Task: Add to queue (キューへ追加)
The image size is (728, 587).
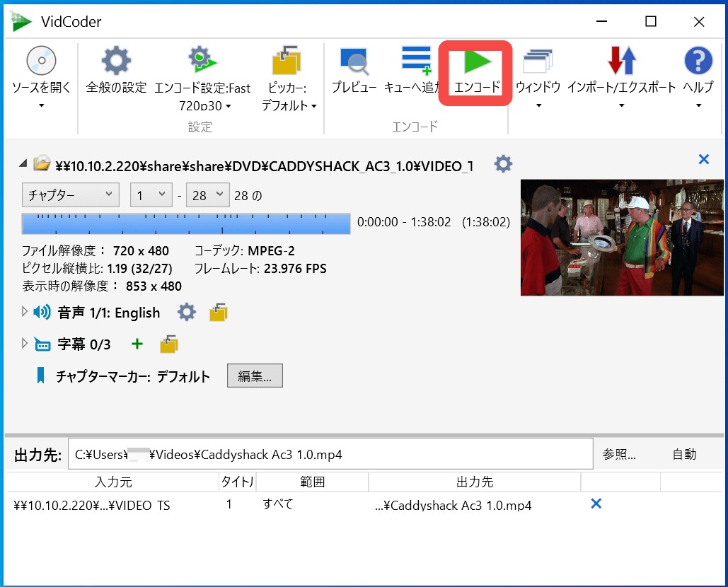Action: 417,60
